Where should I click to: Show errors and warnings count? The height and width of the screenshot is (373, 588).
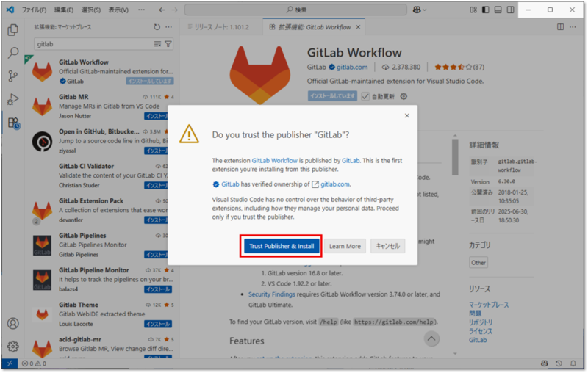pyautogui.click(x=34, y=363)
